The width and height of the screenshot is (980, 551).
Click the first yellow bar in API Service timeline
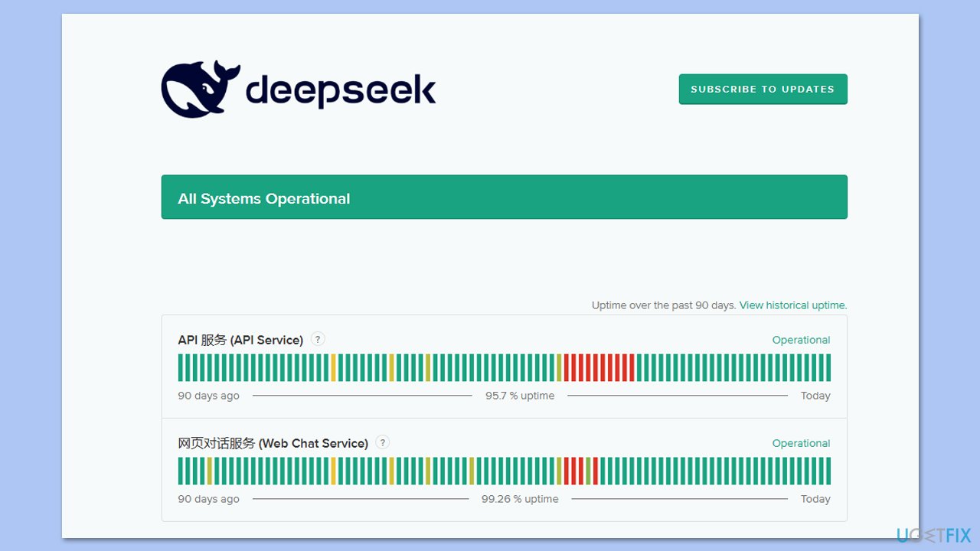click(x=333, y=367)
